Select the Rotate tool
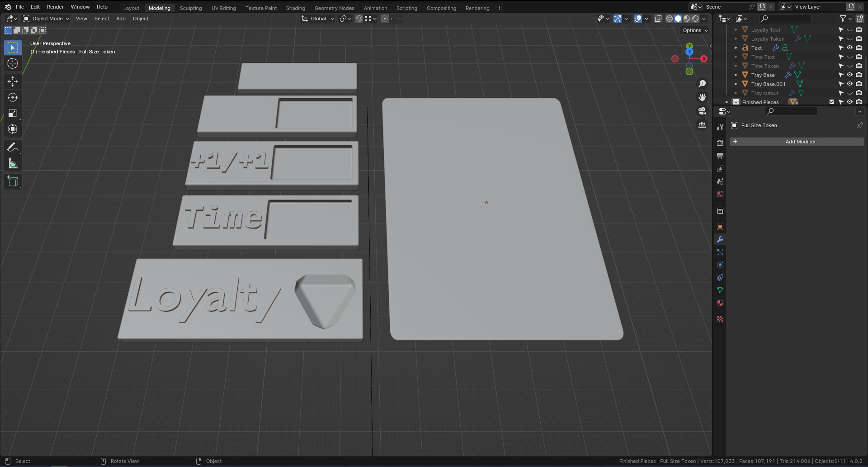This screenshot has width=868, height=467. click(13, 97)
